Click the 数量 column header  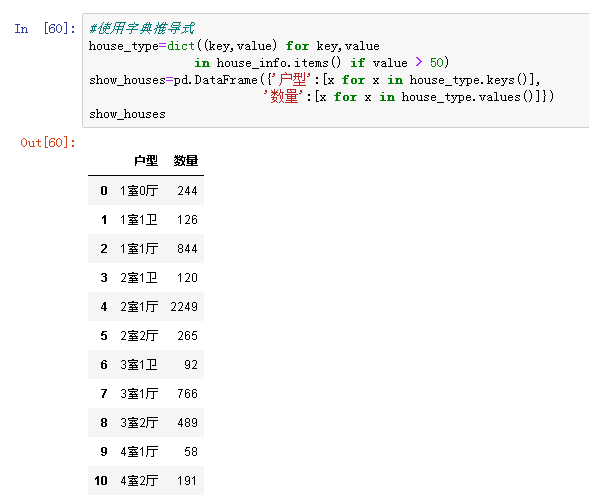[x=186, y=161]
